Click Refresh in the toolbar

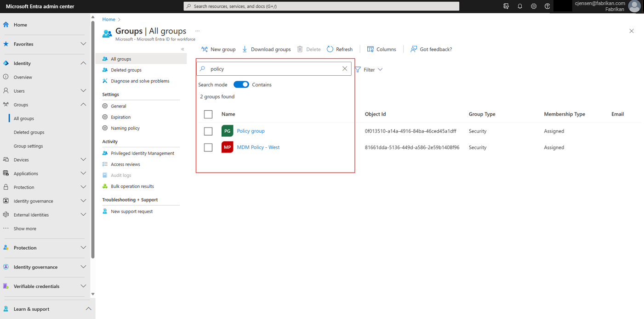340,49
